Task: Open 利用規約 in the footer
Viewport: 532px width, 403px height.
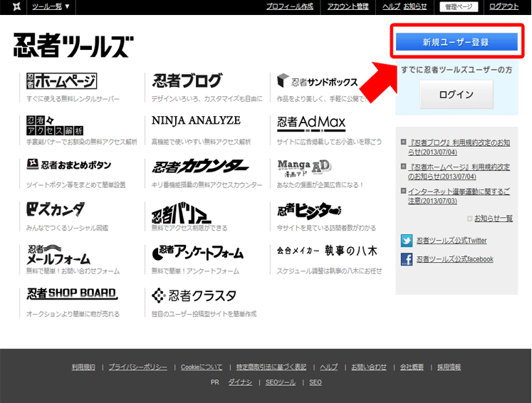Action: tap(83, 367)
